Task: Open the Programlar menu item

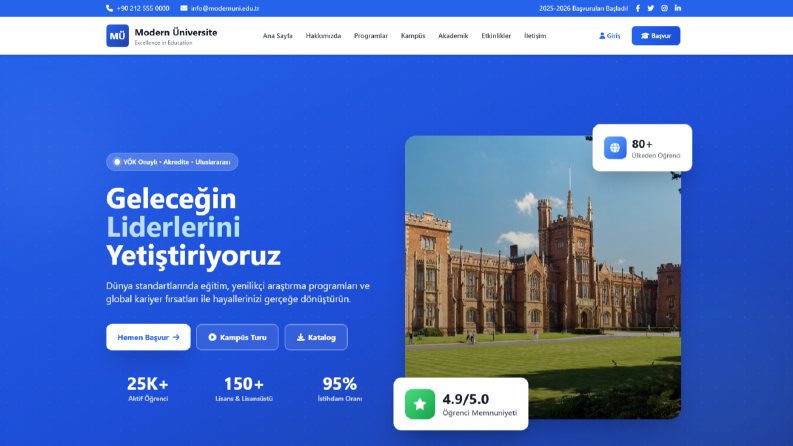Action: [x=371, y=36]
